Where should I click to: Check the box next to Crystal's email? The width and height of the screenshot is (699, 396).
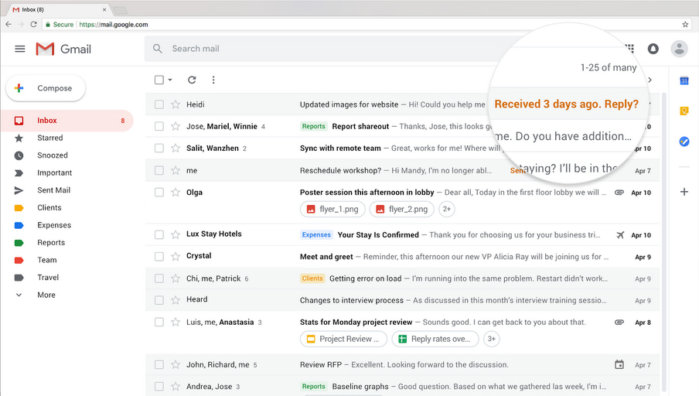click(x=159, y=256)
